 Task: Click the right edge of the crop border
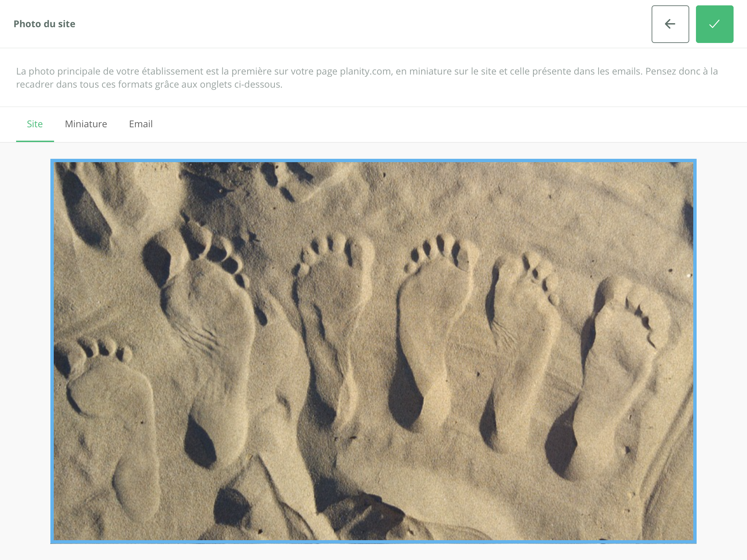[x=695, y=351]
